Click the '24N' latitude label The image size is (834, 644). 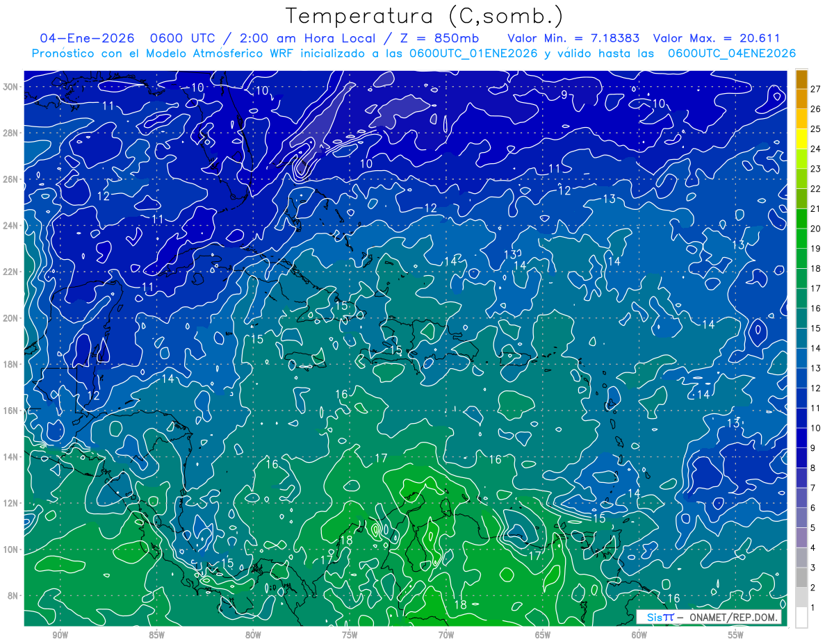point(11,226)
